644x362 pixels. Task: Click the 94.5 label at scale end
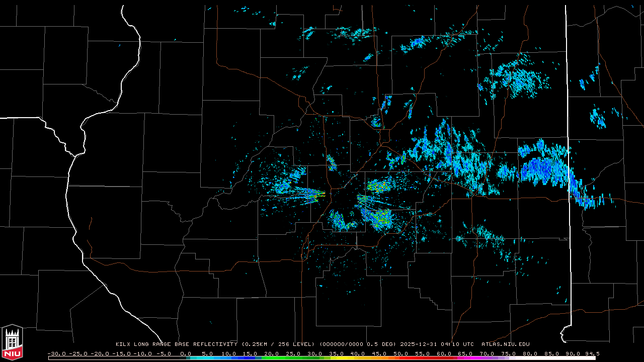click(x=592, y=353)
